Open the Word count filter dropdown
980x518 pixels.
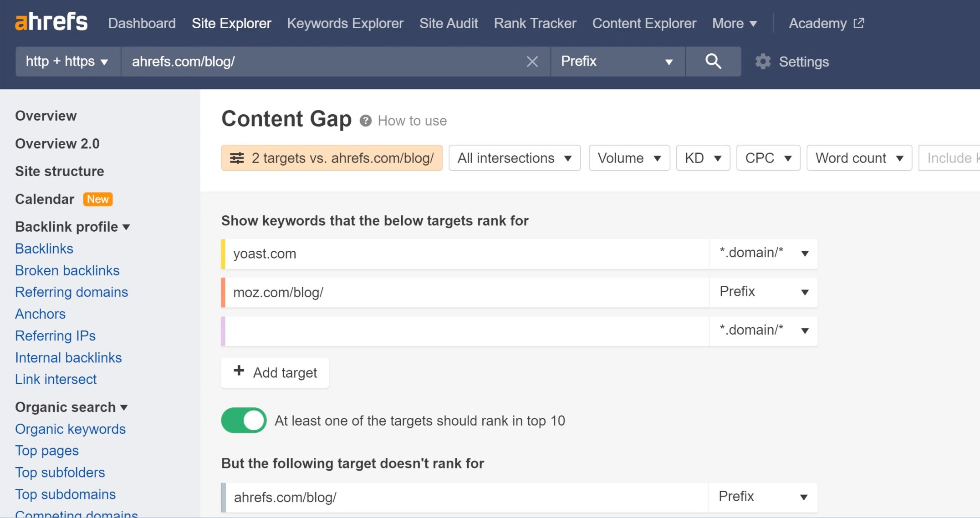pos(859,158)
